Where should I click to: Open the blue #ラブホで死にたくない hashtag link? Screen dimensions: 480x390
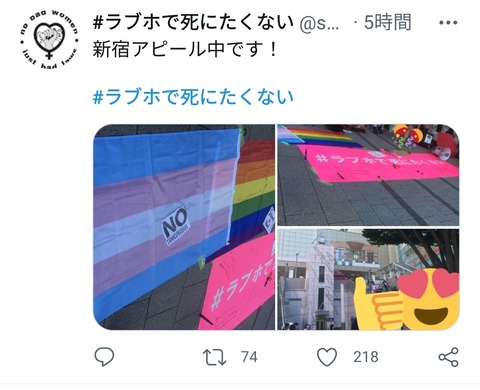(193, 97)
